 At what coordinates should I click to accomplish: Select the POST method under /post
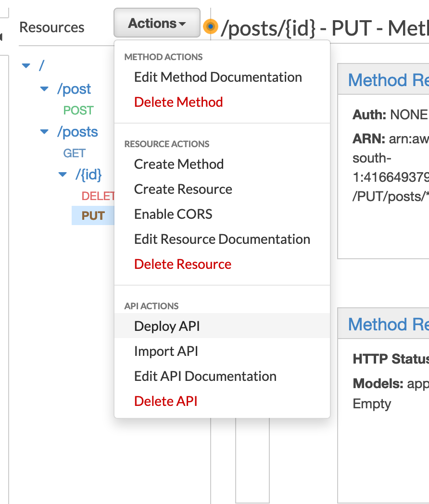click(78, 111)
